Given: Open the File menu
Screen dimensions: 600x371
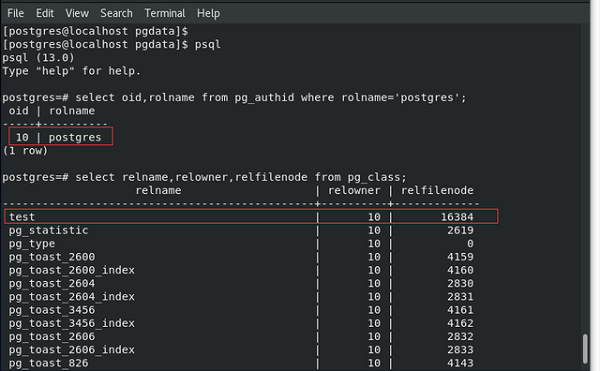Looking at the screenshot, I should (15, 13).
